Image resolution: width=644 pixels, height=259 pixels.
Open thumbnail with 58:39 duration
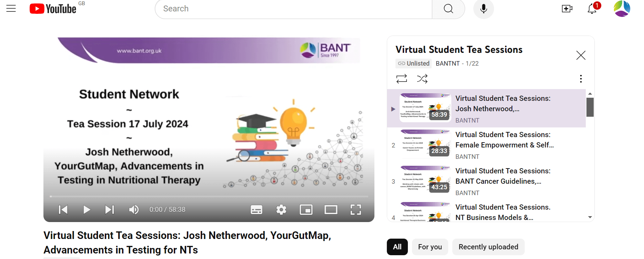pos(425,107)
